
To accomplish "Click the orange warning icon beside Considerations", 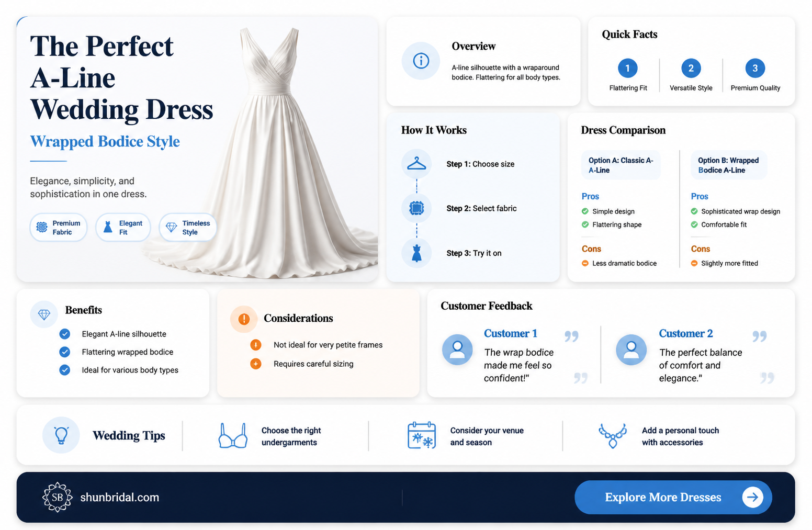I will point(244,319).
